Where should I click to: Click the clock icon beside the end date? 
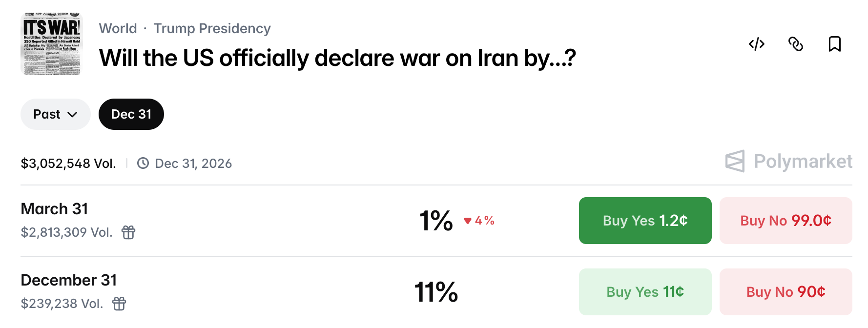[143, 163]
